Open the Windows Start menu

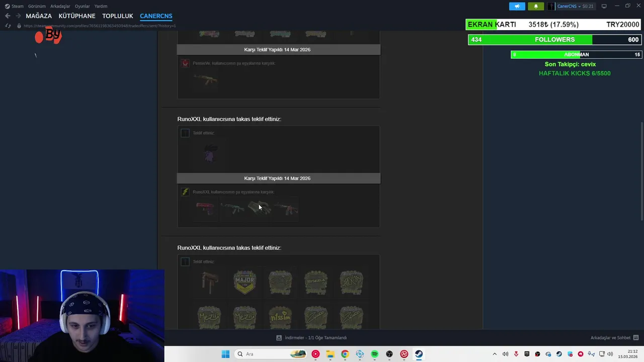point(225,354)
